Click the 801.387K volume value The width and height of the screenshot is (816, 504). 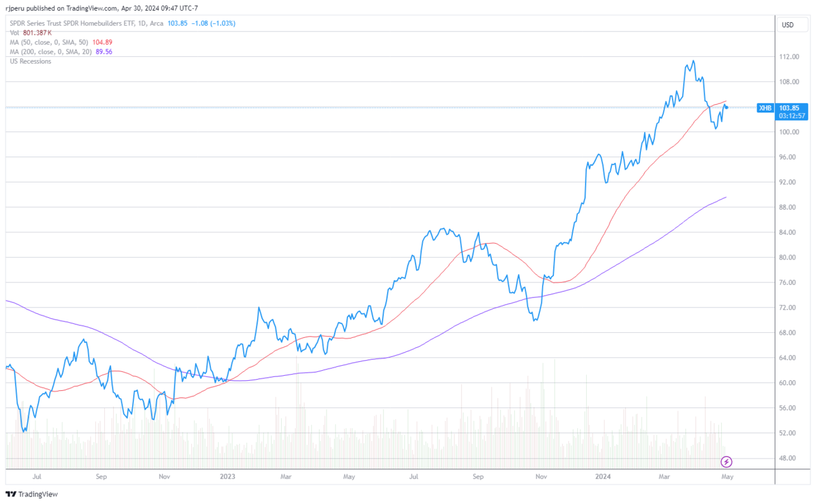click(x=38, y=32)
